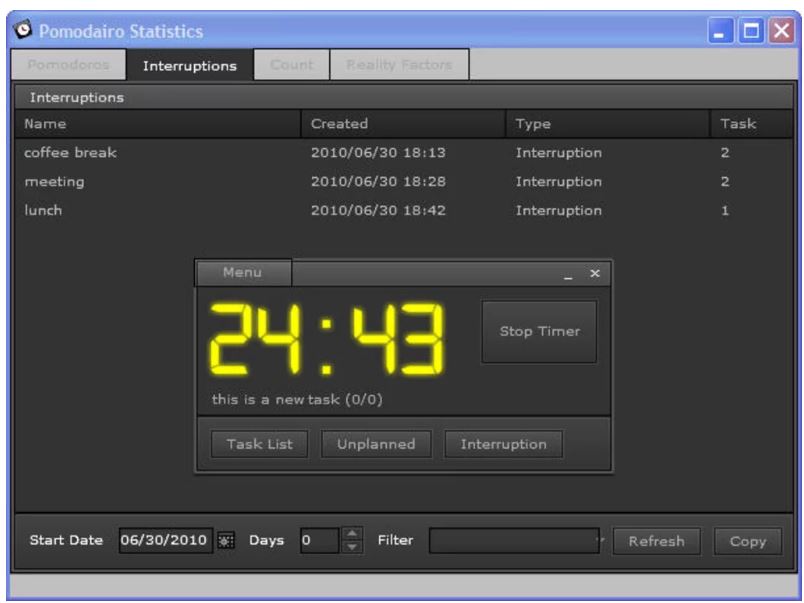The height and width of the screenshot is (603, 804).
Task: Open the timer's Menu tab
Action: point(242,272)
